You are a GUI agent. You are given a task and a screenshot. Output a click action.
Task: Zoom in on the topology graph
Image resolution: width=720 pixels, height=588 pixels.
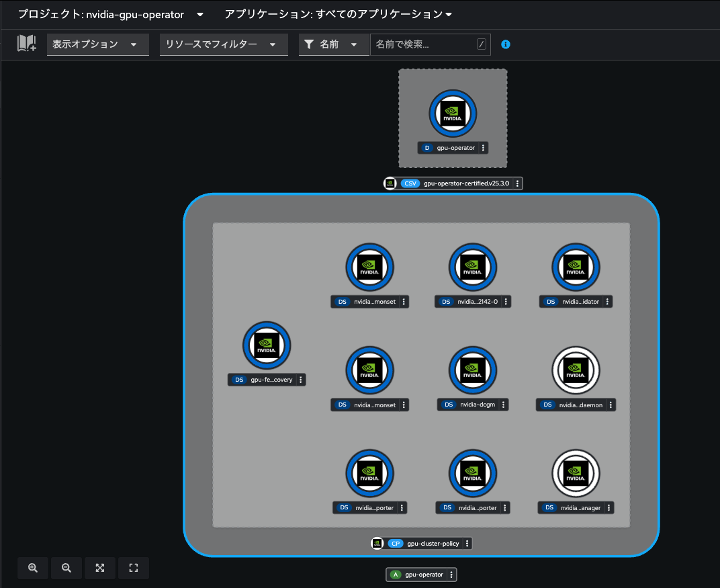pos(33,568)
